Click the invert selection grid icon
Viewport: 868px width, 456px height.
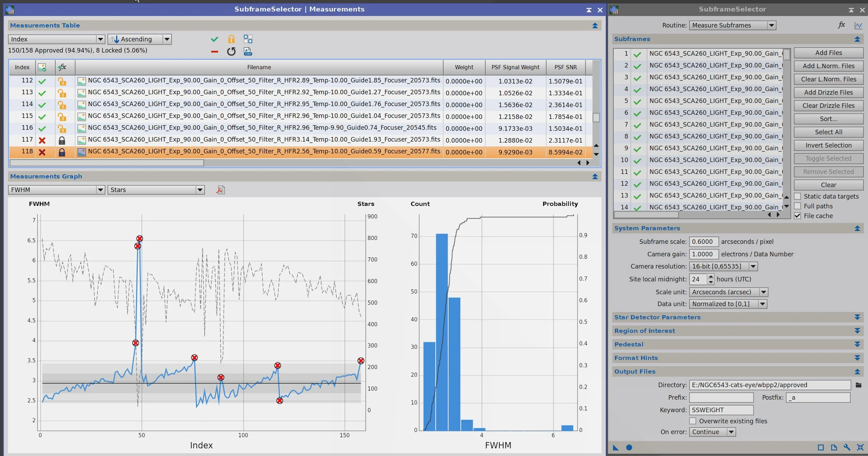tap(248, 39)
